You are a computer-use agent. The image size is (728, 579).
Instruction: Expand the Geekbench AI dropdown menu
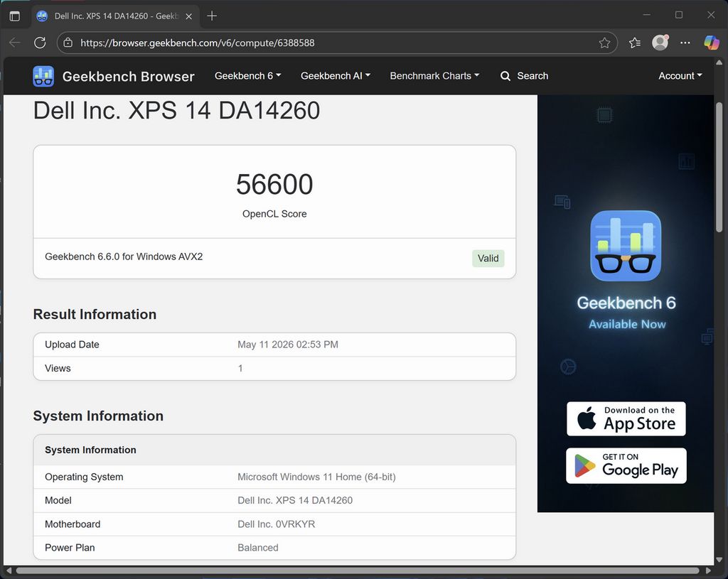tap(336, 76)
